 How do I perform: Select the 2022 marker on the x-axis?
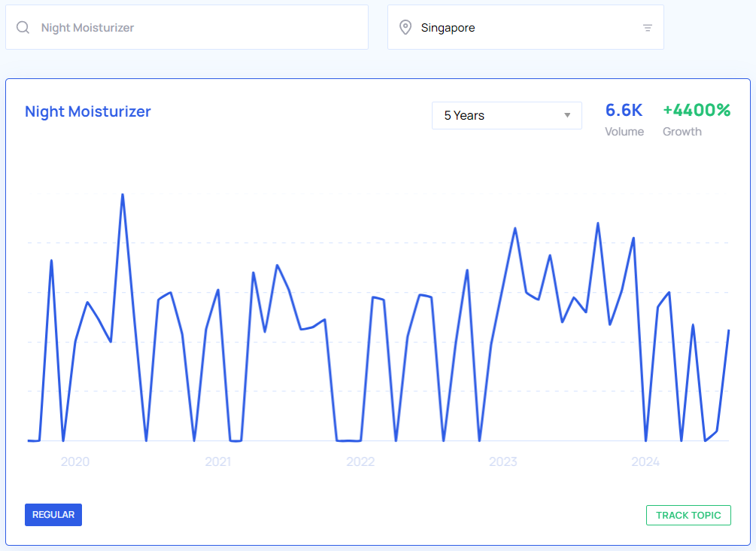point(360,461)
